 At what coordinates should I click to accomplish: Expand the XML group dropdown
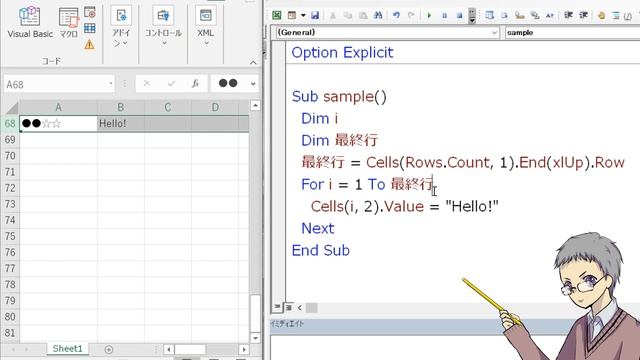(x=205, y=26)
